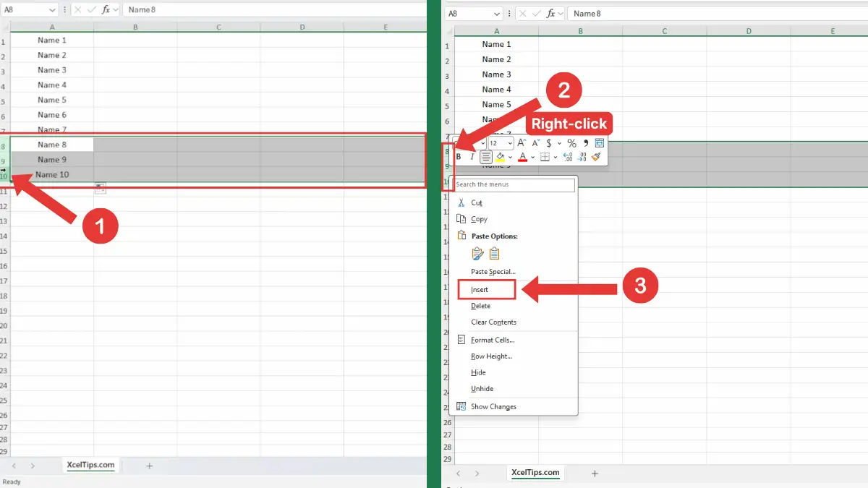Apply Percent Style from mini toolbar
Viewport: 868px width, 488px height.
(571, 143)
